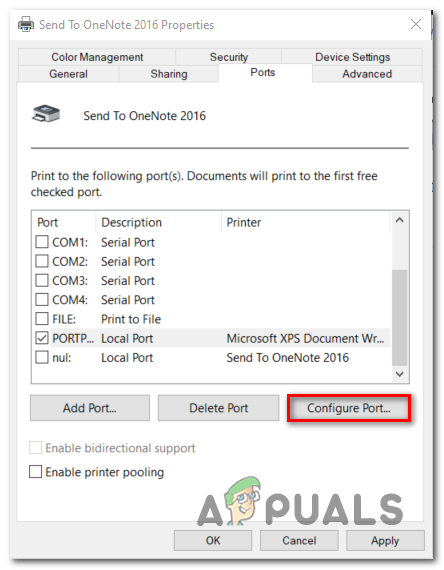Sort by the Description column header
This screenshot has height=570, width=444.
pos(159,222)
